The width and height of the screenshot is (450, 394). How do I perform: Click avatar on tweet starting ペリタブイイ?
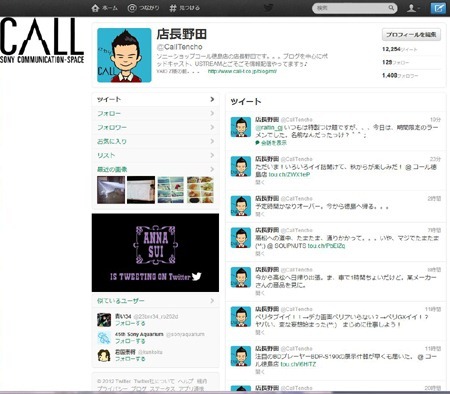pos(241,317)
